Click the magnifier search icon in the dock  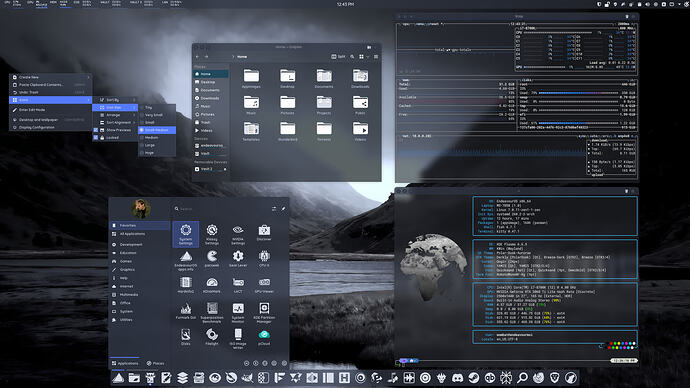[x=522, y=378]
